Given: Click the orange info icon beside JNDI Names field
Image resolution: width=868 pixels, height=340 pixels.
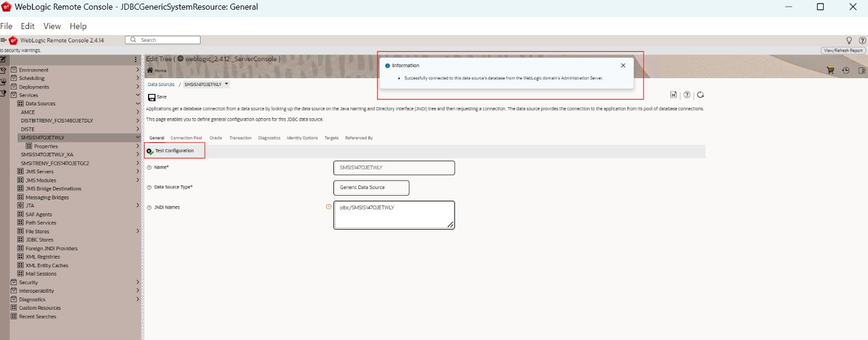Looking at the screenshot, I should (329, 207).
